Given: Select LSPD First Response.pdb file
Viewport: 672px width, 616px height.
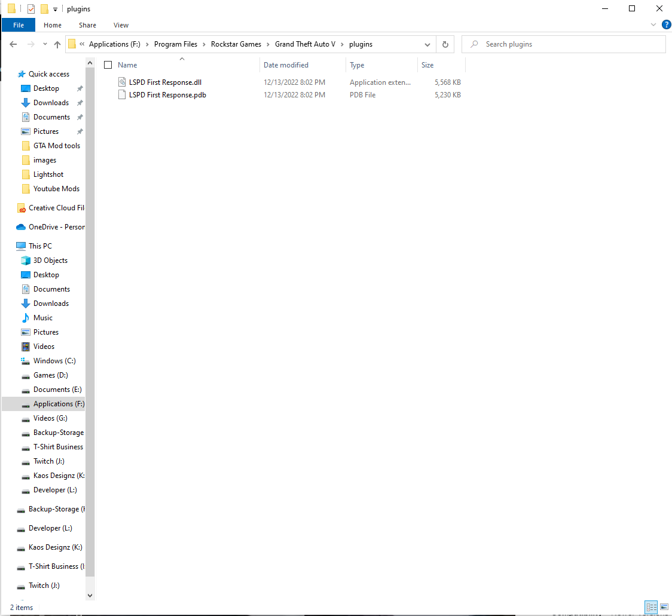Looking at the screenshot, I should [x=167, y=94].
